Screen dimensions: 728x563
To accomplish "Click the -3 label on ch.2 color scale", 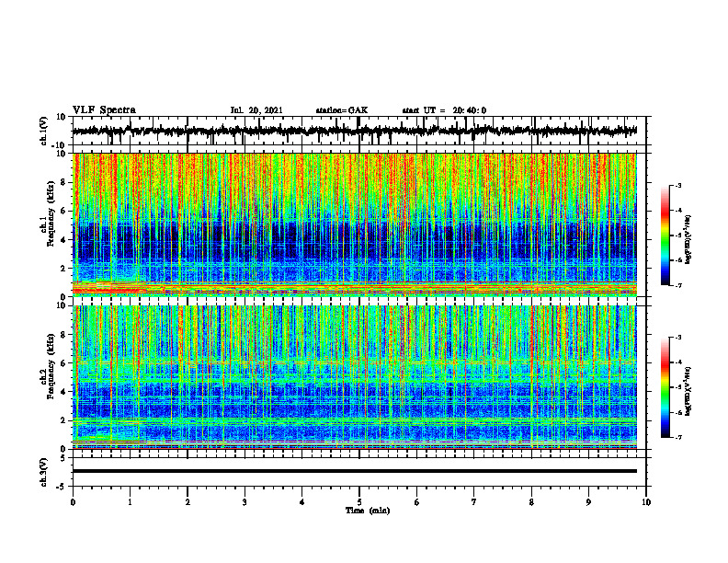I will pyautogui.click(x=678, y=338).
